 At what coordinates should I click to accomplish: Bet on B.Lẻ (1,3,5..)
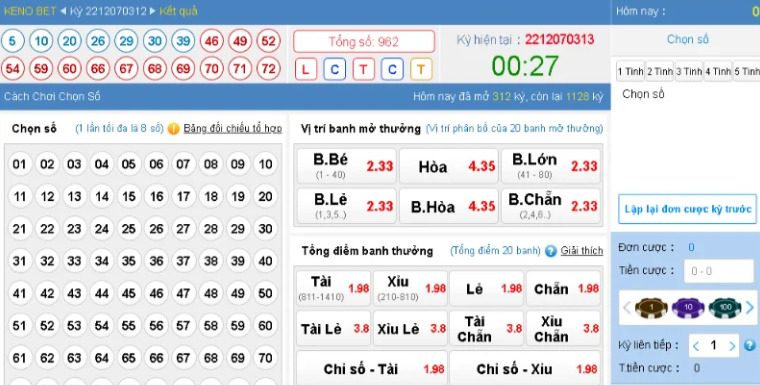(347, 206)
